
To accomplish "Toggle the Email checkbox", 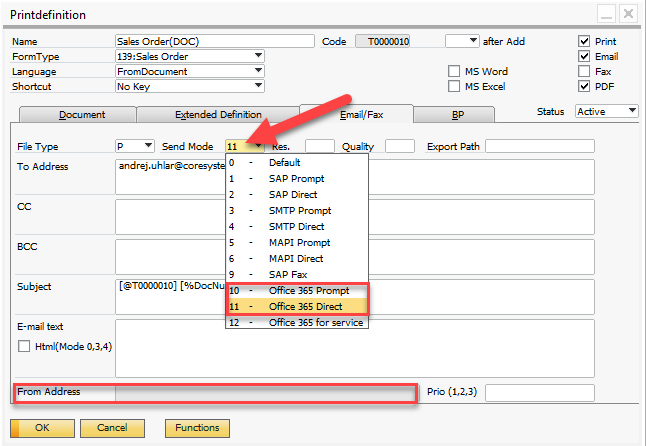I will coord(584,56).
